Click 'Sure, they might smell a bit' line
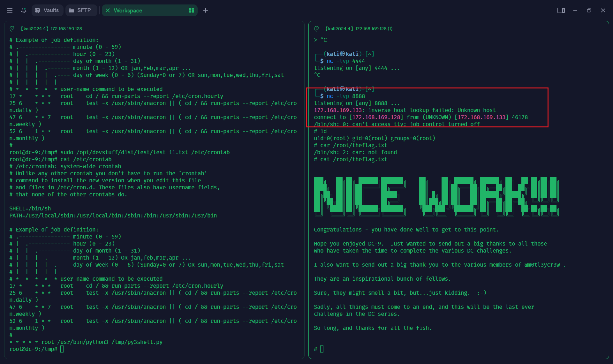 [x=400, y=293]
